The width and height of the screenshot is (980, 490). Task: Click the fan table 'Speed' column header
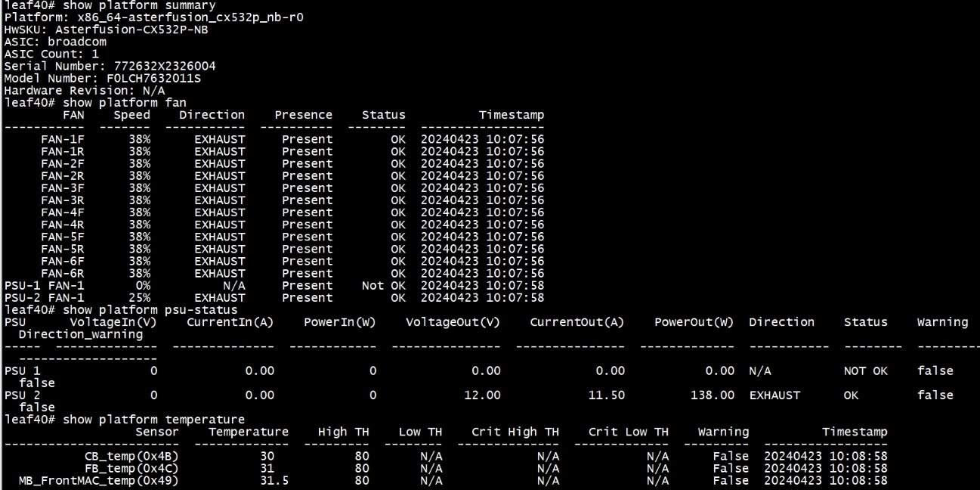[x=132, y=115]
